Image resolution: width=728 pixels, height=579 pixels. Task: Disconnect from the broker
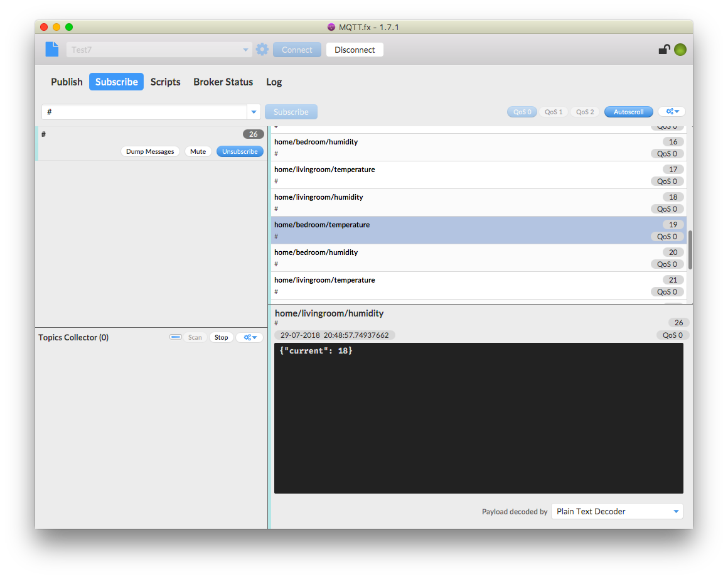[x=355, y=50]
